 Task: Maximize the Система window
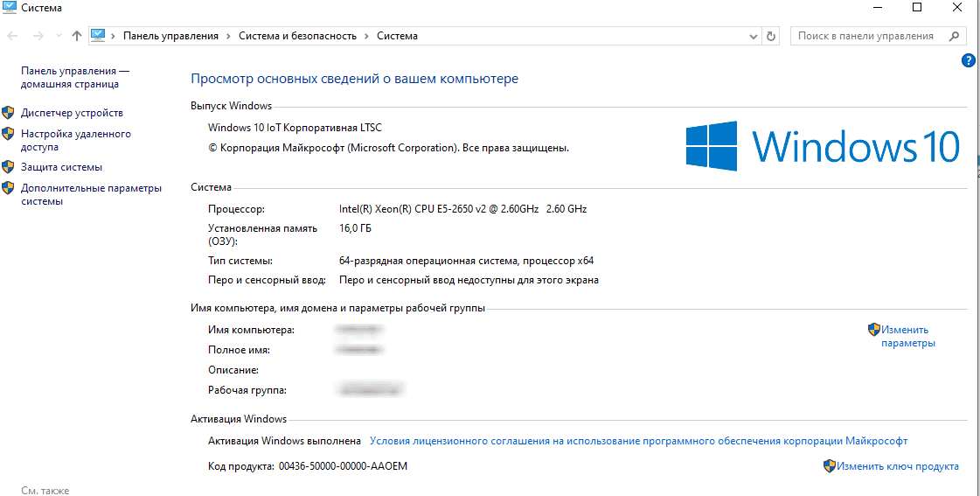(917, 8)
